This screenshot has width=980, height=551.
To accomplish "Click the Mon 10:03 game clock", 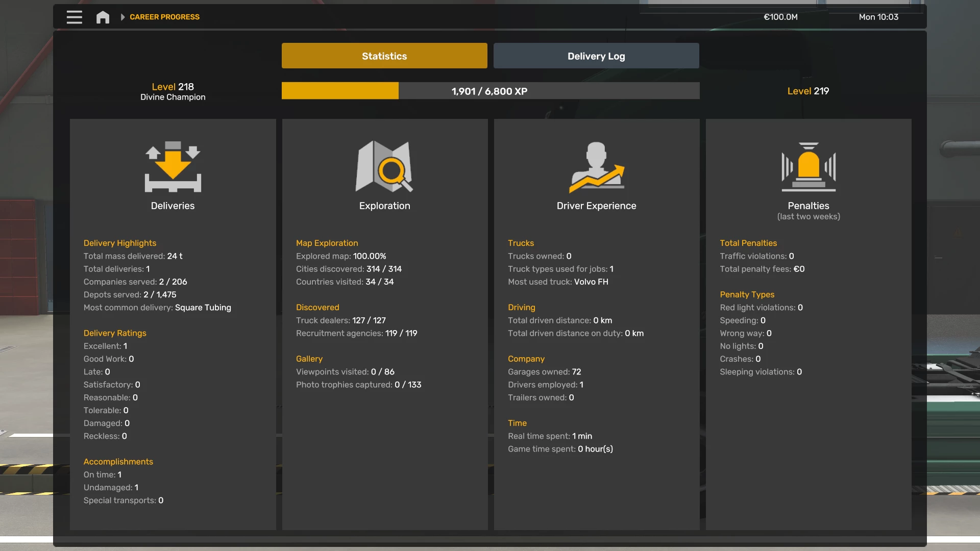I will point(878,17).
